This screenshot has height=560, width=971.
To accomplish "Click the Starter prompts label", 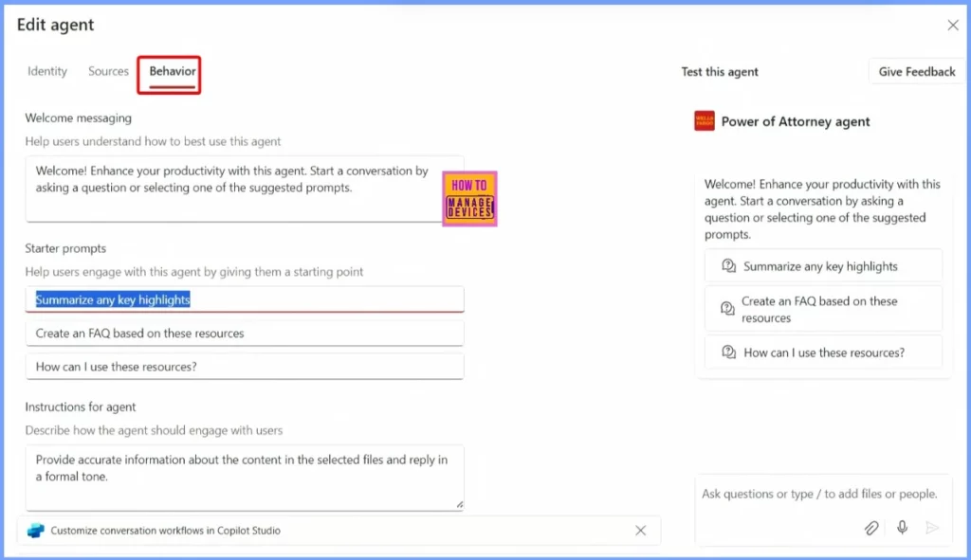I will [x=65, y=248].
